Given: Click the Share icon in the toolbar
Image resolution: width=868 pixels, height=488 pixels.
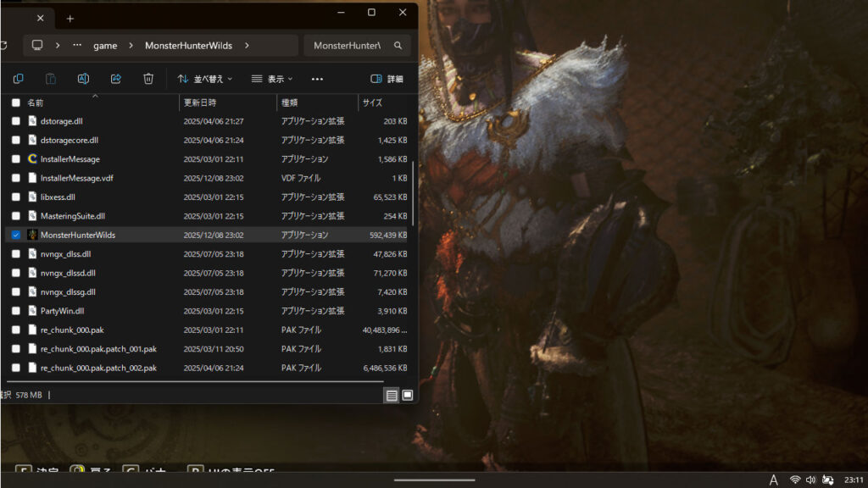Looking at the screenshot, I should (x=116, y=78).
